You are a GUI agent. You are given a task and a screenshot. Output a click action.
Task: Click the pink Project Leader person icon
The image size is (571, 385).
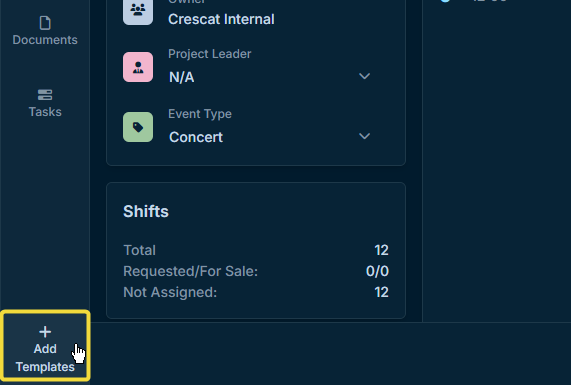pos(138,67)
